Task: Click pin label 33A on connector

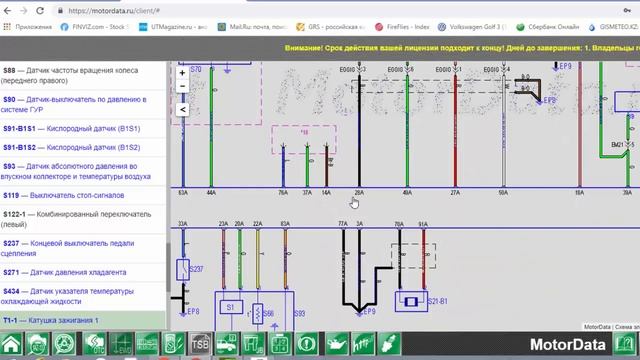Action: pyautogui.click(x=183, y=224)
